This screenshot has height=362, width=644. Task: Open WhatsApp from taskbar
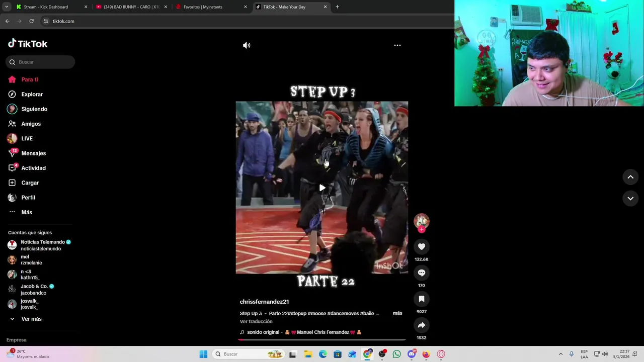(397, 354)
